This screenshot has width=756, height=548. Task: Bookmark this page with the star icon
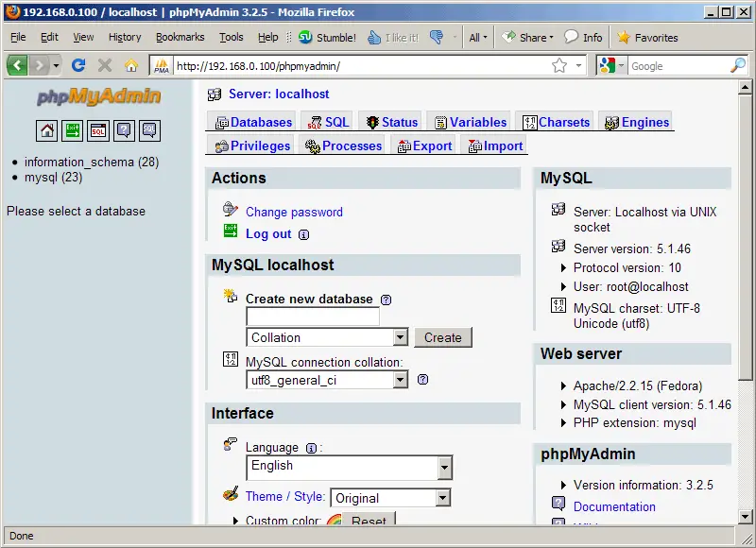(559, 65)
